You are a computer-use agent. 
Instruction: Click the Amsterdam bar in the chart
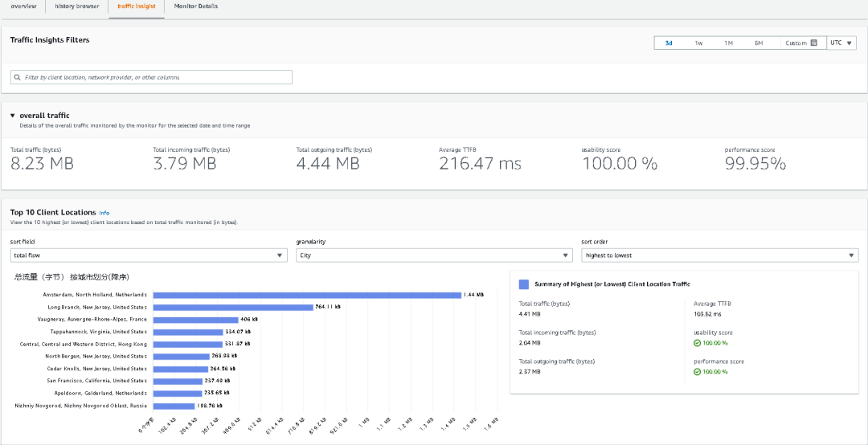[307, 295]
